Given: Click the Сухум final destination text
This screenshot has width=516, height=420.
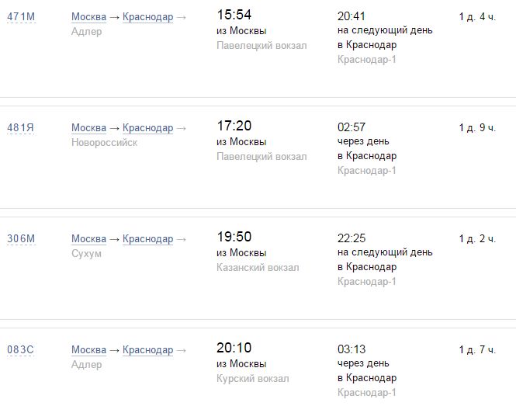Looking at the screenshot, I should [86, 254].
